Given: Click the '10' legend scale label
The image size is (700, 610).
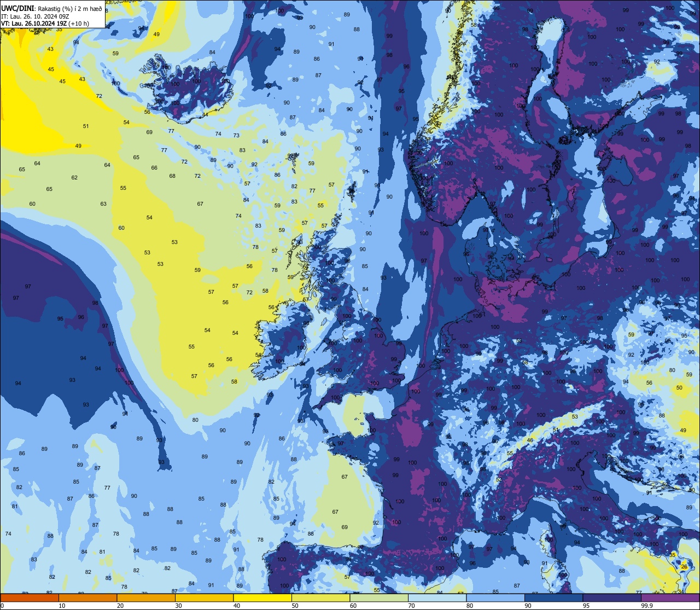Looking at the screenshot, I should (x=62, y=606).
